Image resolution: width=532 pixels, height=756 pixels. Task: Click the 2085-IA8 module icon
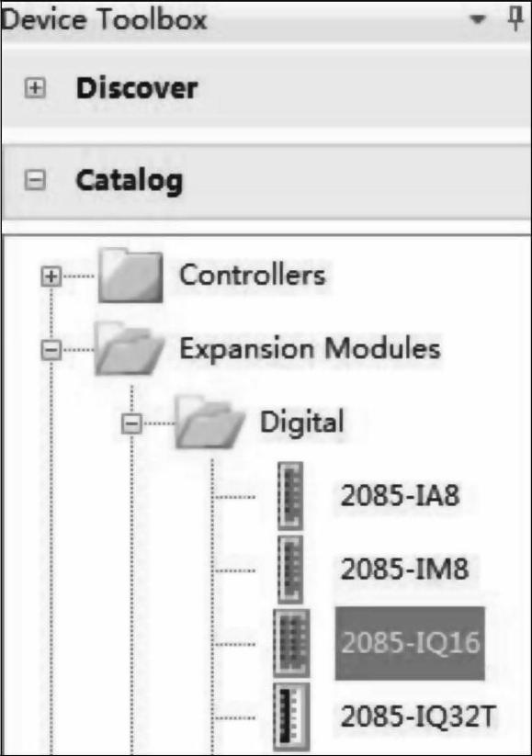[291, 496]
